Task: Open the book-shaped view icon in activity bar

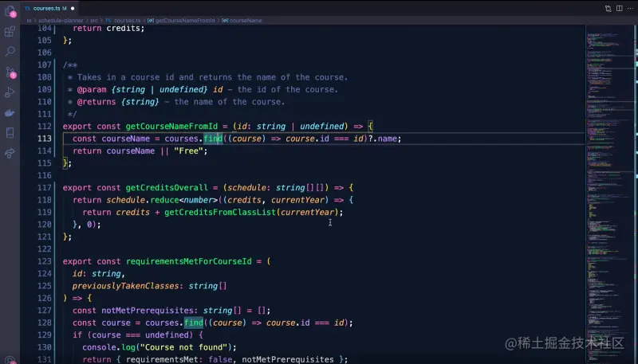Action: 10,133
